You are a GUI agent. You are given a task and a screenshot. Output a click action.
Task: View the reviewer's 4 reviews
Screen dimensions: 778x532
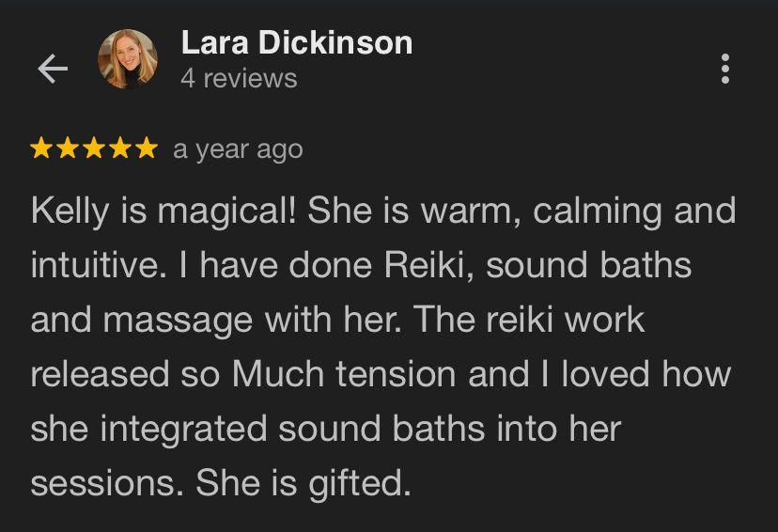(240, 78)
